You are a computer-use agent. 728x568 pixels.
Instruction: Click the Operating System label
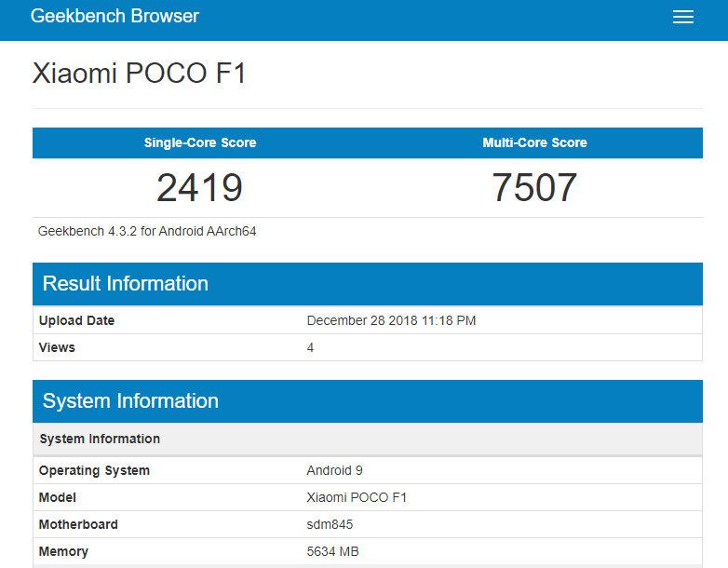point(94,470)
